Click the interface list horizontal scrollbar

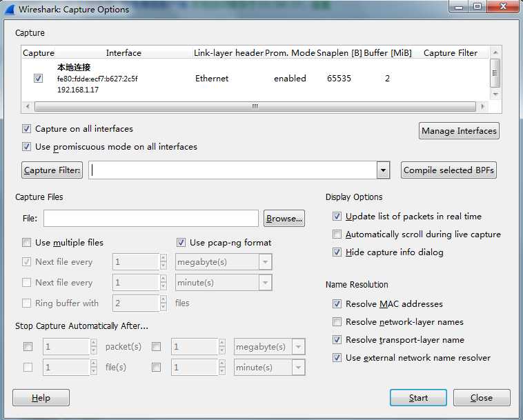(255, 107)
